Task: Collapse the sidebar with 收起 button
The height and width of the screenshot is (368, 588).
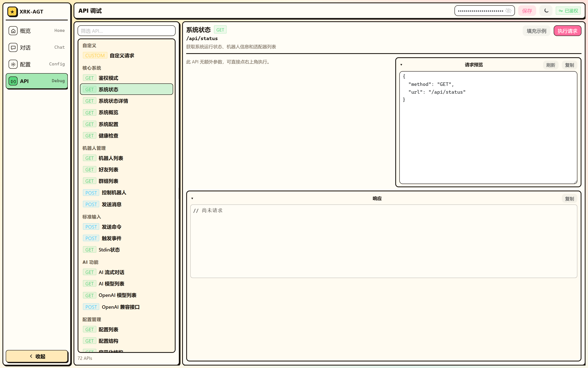Action: pos(37,356)
